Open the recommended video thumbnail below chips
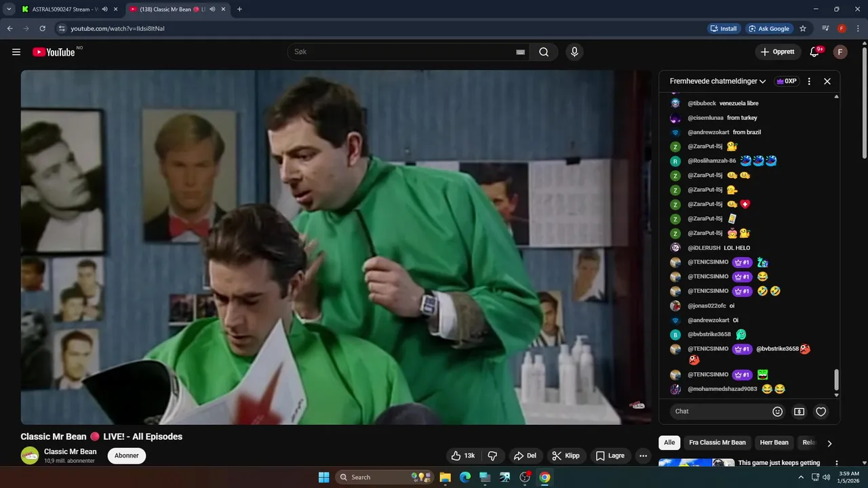 coord(696,464)
